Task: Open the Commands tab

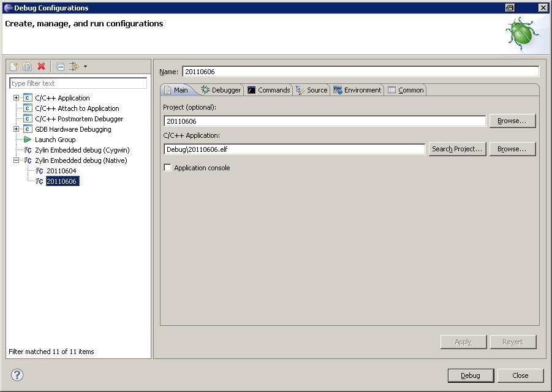Action: pyautogui.click(x=268, y=90)
